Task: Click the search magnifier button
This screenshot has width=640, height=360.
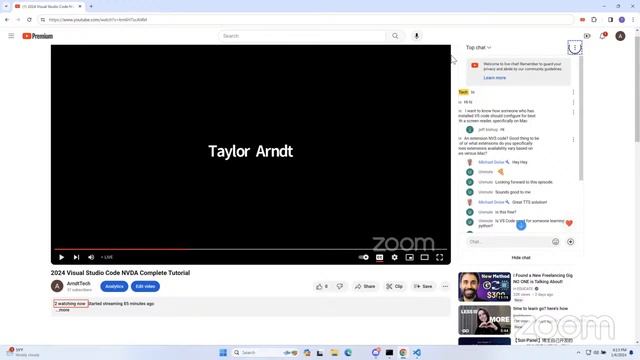Action: click(x=395, y=36)
